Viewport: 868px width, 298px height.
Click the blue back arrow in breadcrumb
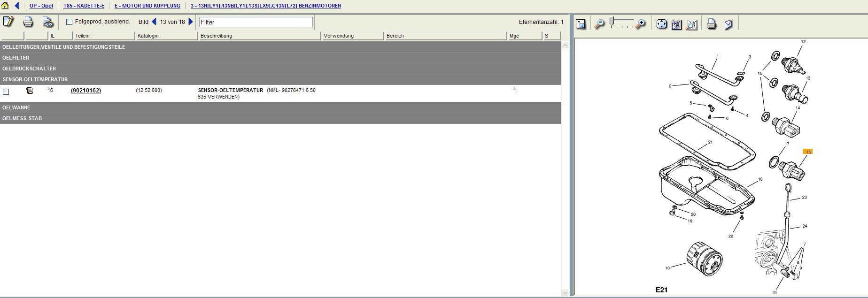click(17, 6)
